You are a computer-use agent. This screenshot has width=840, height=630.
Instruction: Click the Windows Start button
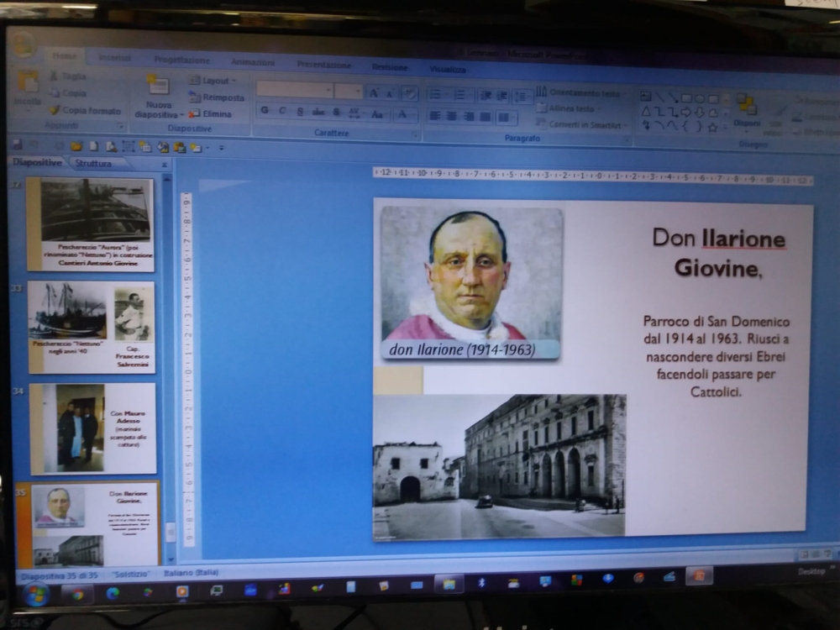(x=36, y=595)
